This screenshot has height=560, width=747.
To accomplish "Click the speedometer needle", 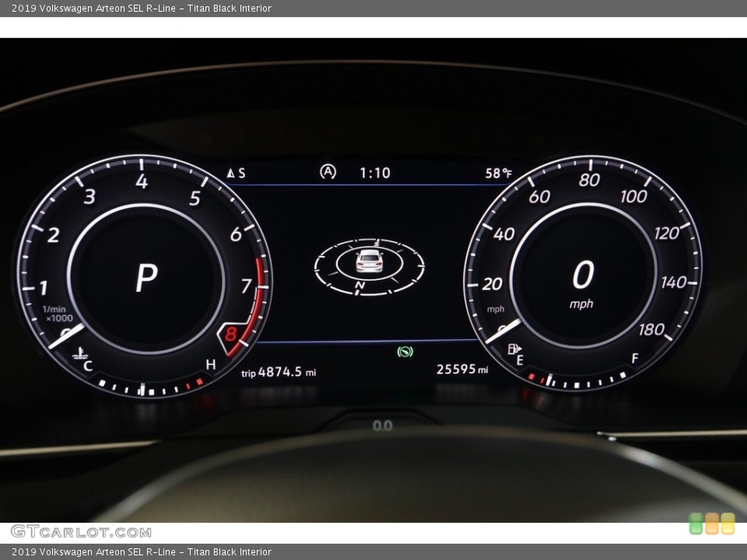I will (x=503, y=331).
